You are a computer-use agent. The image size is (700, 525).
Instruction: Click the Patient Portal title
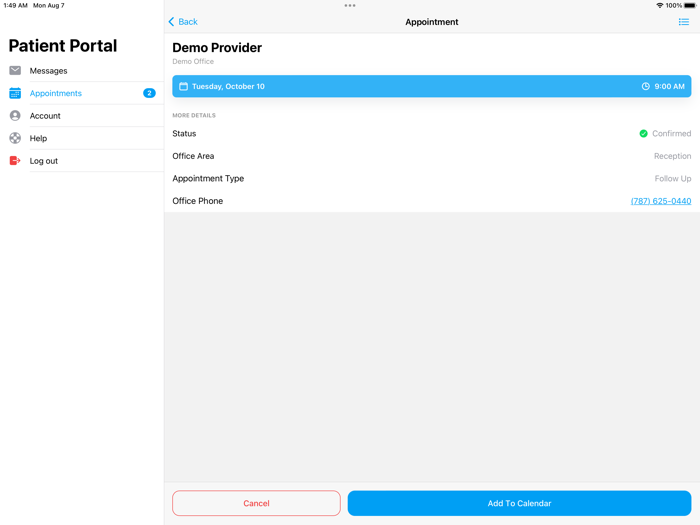click(63, 46)
